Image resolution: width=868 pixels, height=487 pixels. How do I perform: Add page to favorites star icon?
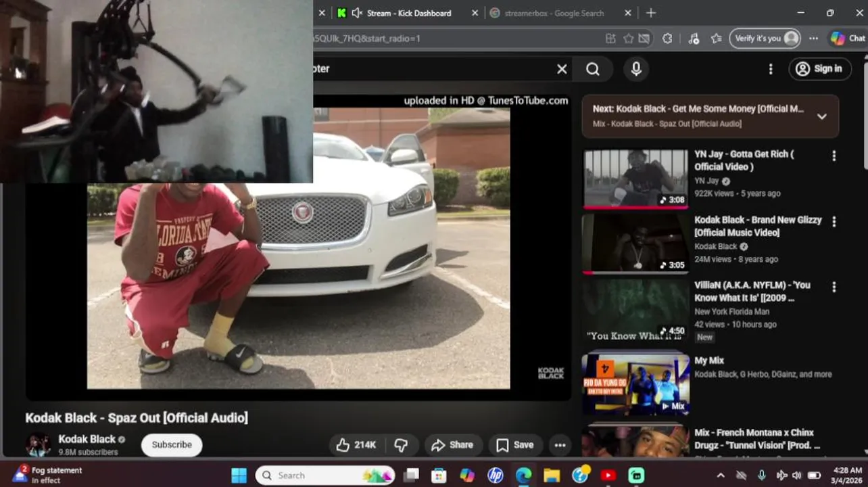point(629,39)
